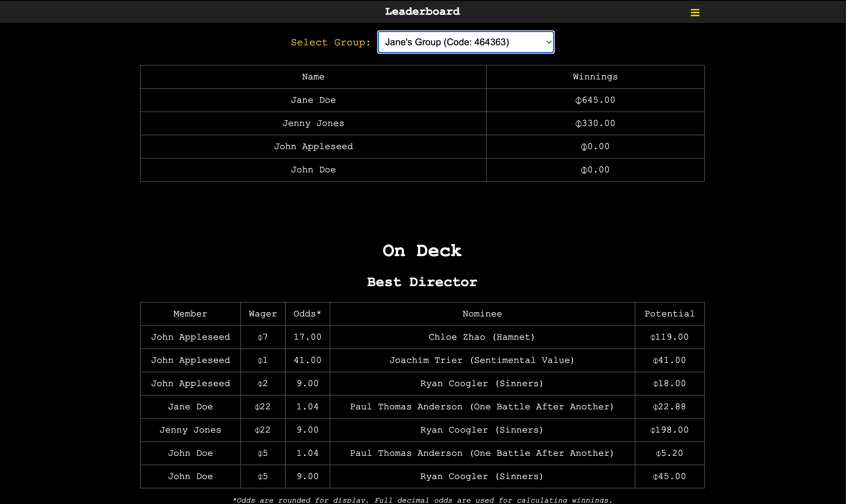Click the Member column header

[190, 313]
